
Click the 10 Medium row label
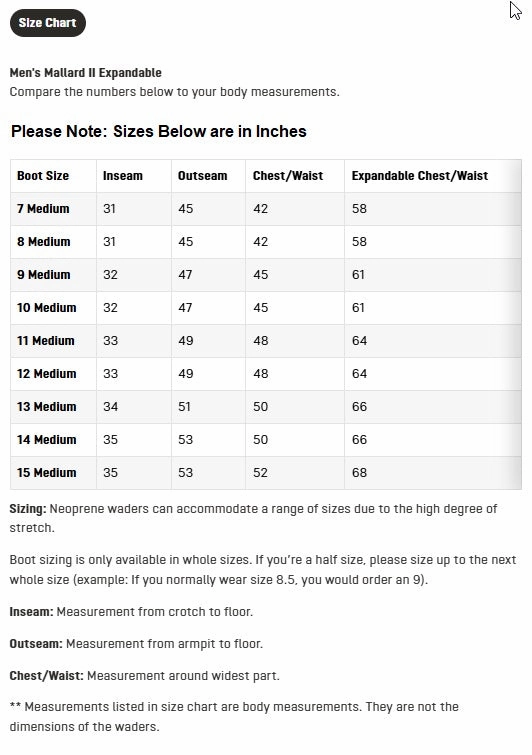pyautogui.click(x=46, y=308)
